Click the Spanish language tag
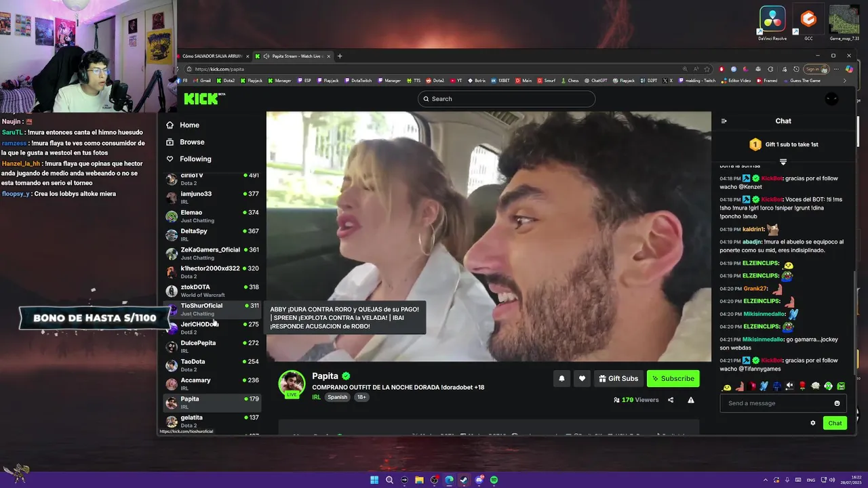868x488 pixels. click(x=337, y=397)
